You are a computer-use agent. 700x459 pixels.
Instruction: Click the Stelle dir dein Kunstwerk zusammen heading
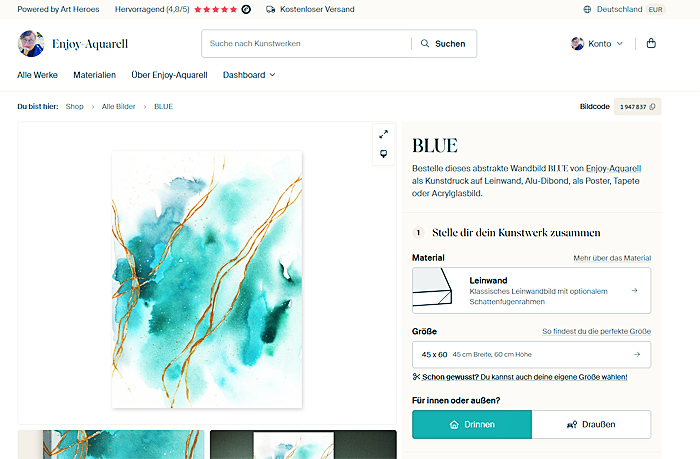(516, 233)
